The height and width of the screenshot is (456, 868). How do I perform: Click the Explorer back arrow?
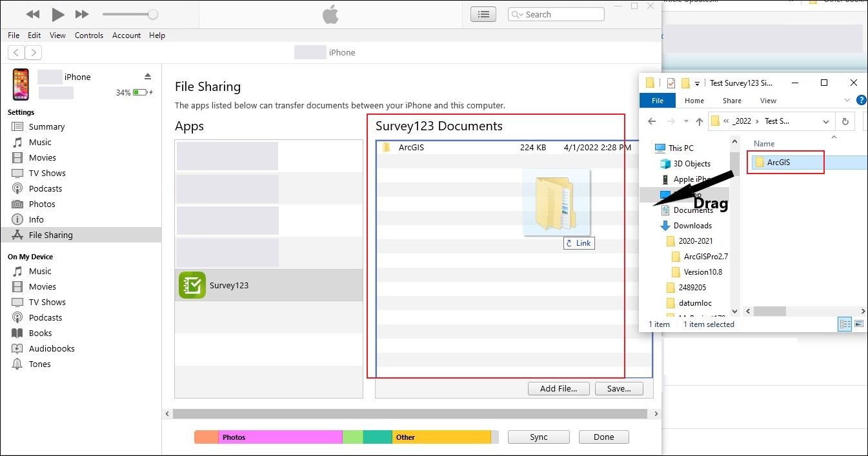click(652, 121)
